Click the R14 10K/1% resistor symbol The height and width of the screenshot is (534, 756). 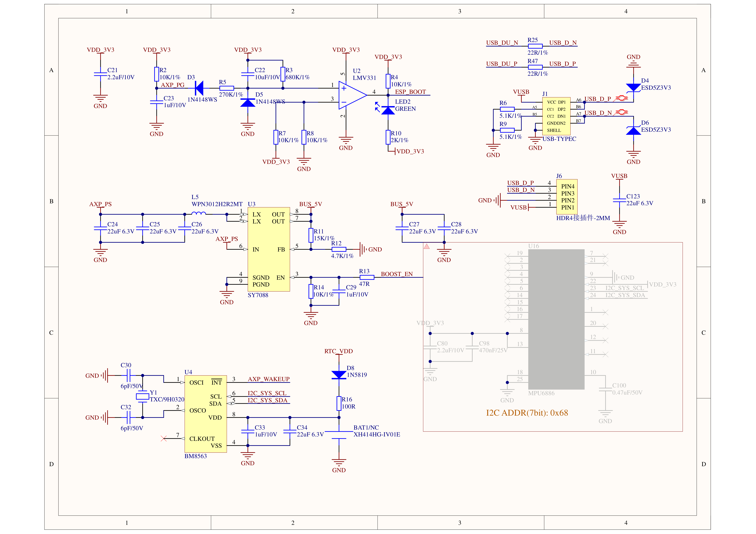coord(311,291)
